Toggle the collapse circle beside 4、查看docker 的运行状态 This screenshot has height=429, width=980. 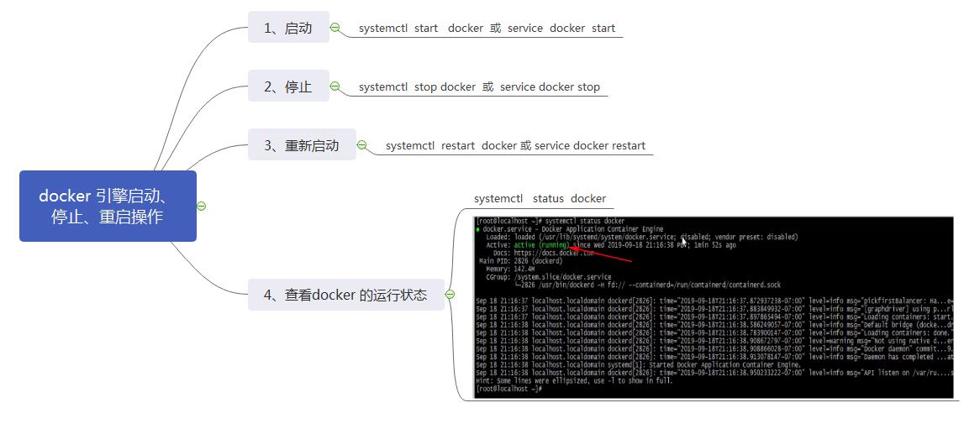[450, 295]
